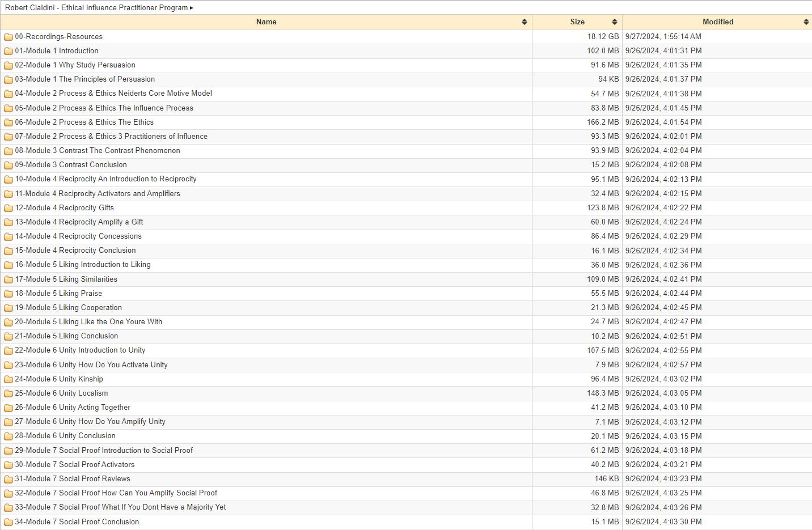Screen dimensions: 812x530
Task: Select the 7.9 MB size cell
Action: 607,365
